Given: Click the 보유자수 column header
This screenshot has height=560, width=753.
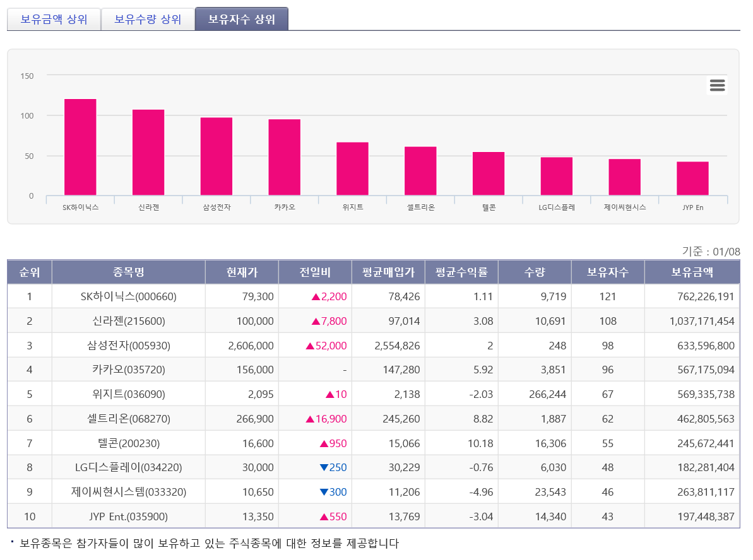Looking at the screenshot, I should [608, 272].
